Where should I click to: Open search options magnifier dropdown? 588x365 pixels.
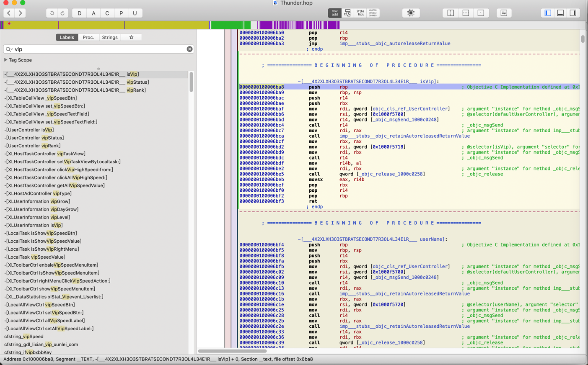coord(9,49)
